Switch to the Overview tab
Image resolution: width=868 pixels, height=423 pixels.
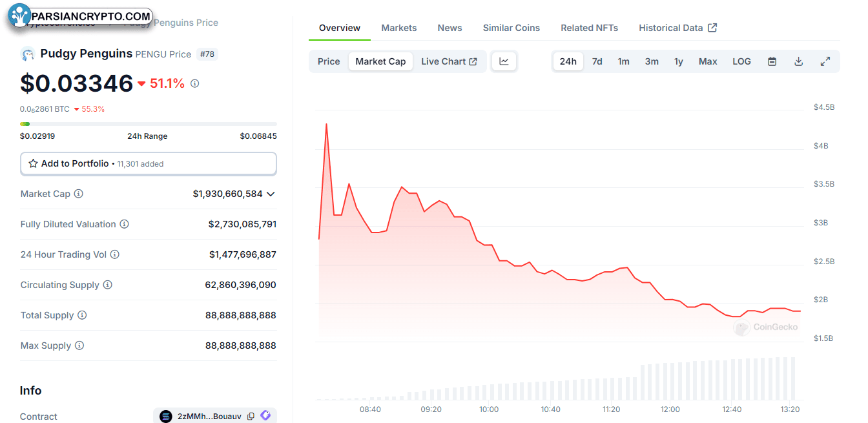tap(340, 28)
